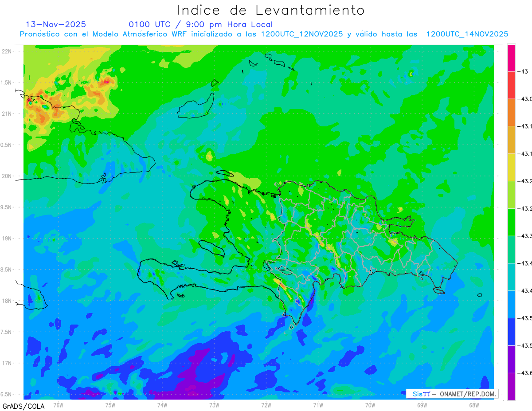
Task: Click the 19N latitude label
Action: coord(7,239)
